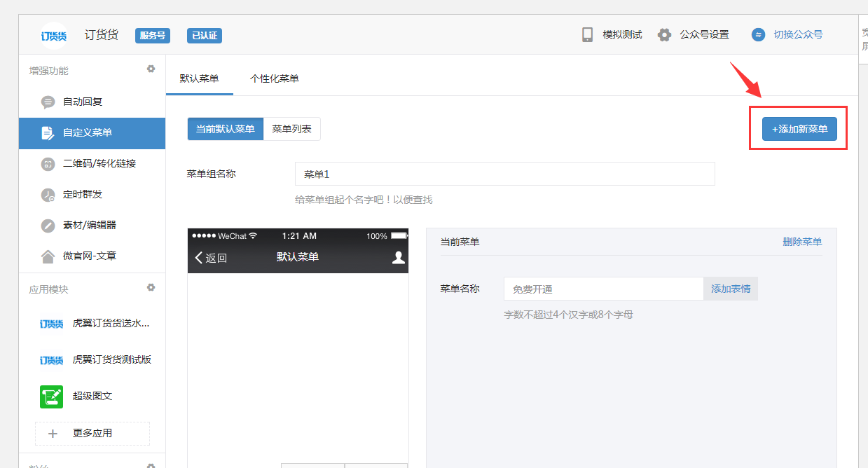The height and width of the screenshot is (468, 868).
Task: Click the 已认证 badge
Action: click(x=205, y=36)
